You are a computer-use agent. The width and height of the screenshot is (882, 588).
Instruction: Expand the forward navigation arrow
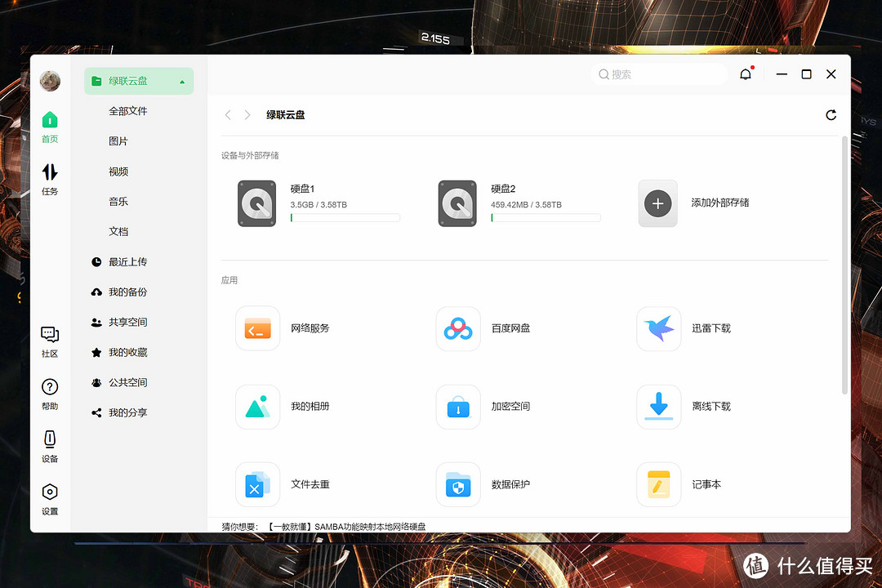click(x=246, y=115)
